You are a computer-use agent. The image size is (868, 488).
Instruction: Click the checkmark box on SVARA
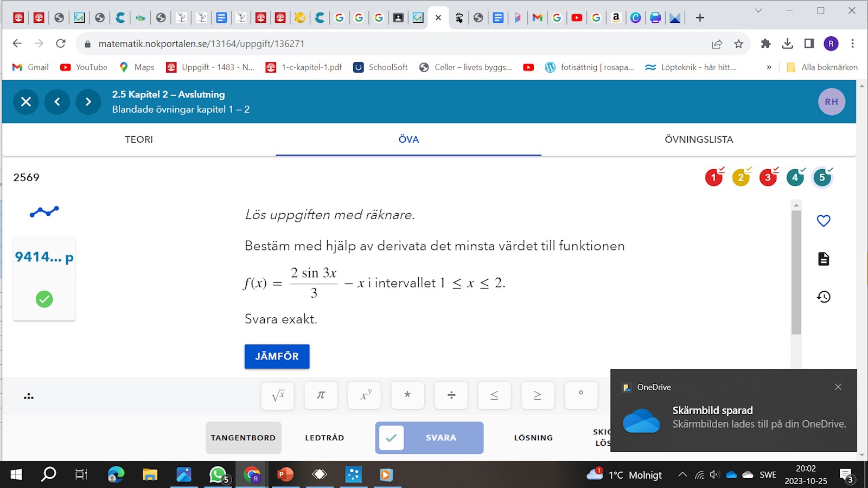(x=391, y=438)
